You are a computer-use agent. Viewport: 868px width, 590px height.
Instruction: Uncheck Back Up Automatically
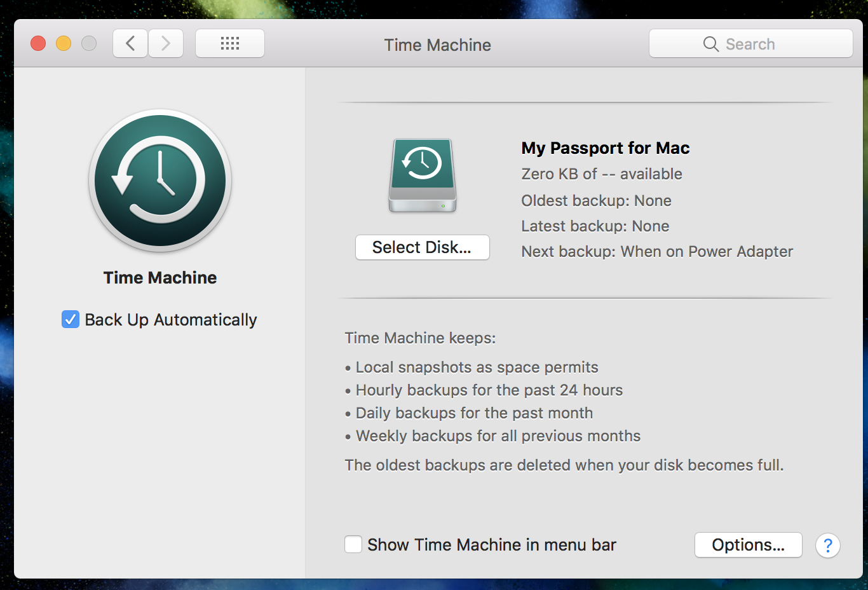pos(71,319)
